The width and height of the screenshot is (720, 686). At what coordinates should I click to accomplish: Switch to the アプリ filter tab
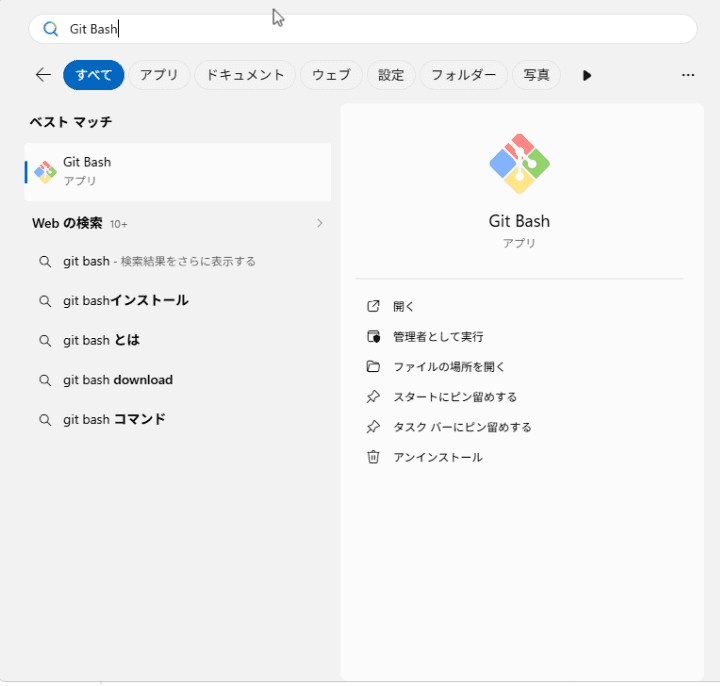(x=159, y=75)
